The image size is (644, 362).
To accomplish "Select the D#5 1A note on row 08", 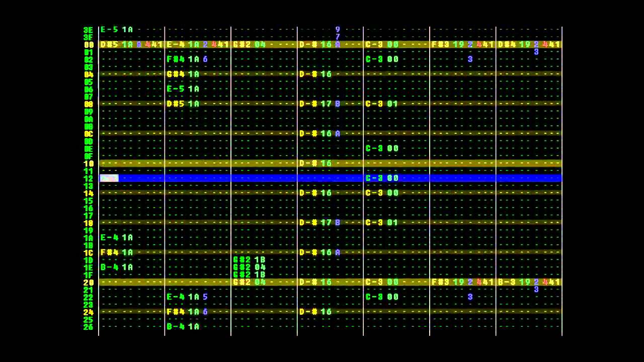I will (183, 104).
